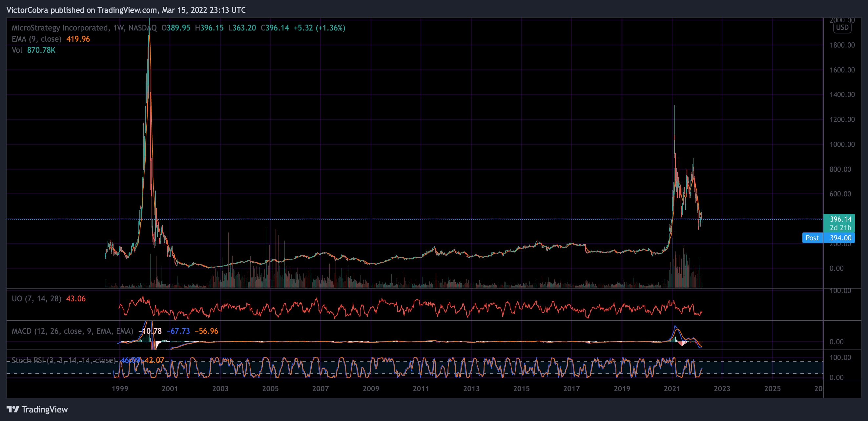Click the 2011 label on time axis
868x421 pixels.
click(421, 389)
